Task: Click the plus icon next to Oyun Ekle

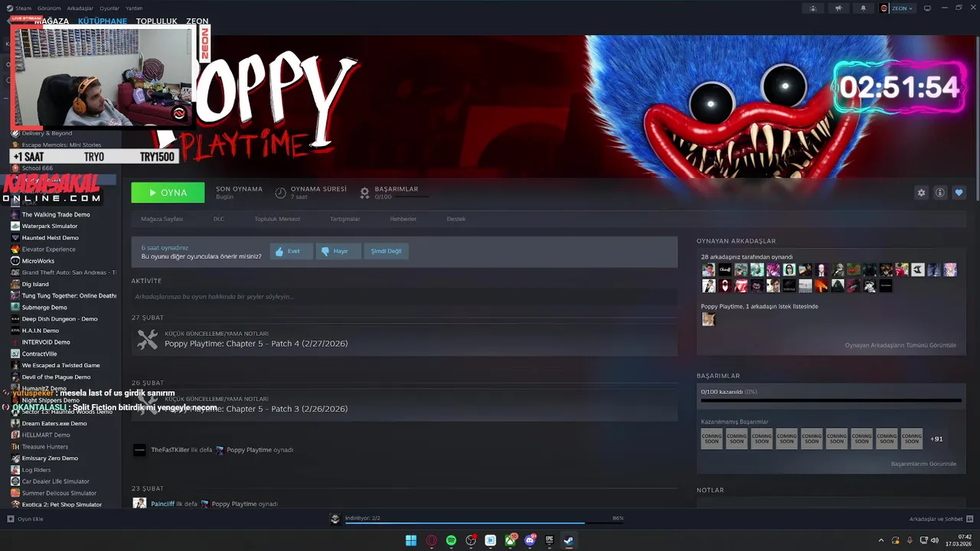Action: tap(11, 519)
